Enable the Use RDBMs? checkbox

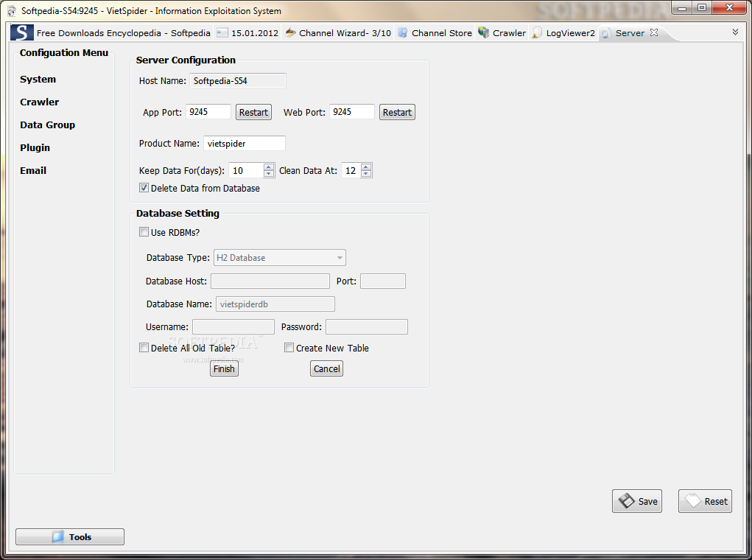click(x=144, y=232)
